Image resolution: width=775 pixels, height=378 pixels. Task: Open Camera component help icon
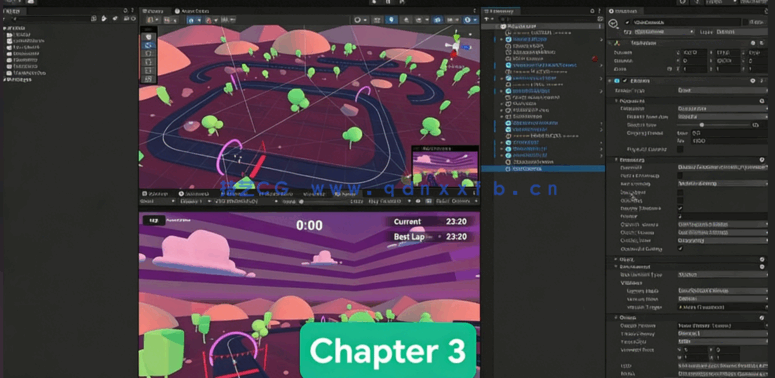(x=753, y=81)
